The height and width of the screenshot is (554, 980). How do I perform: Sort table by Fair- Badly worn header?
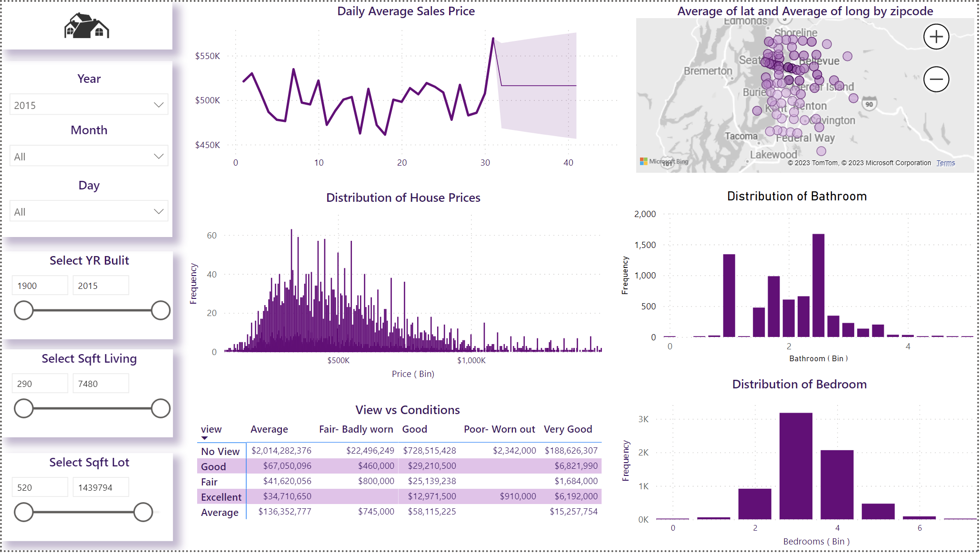point(356,429)
